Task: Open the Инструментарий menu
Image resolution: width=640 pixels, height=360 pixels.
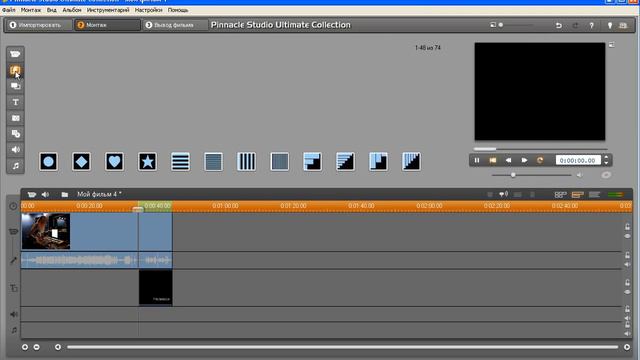Action: point(108,10)
